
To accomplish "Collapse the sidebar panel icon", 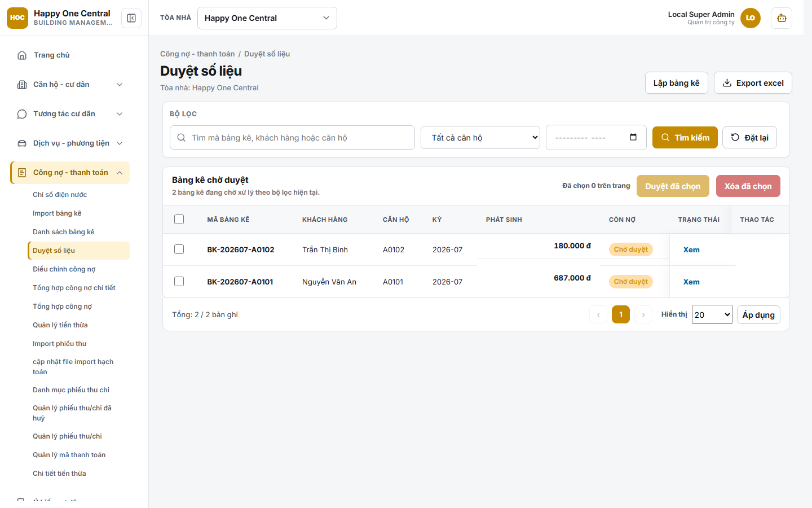I will tap(131, 18).
